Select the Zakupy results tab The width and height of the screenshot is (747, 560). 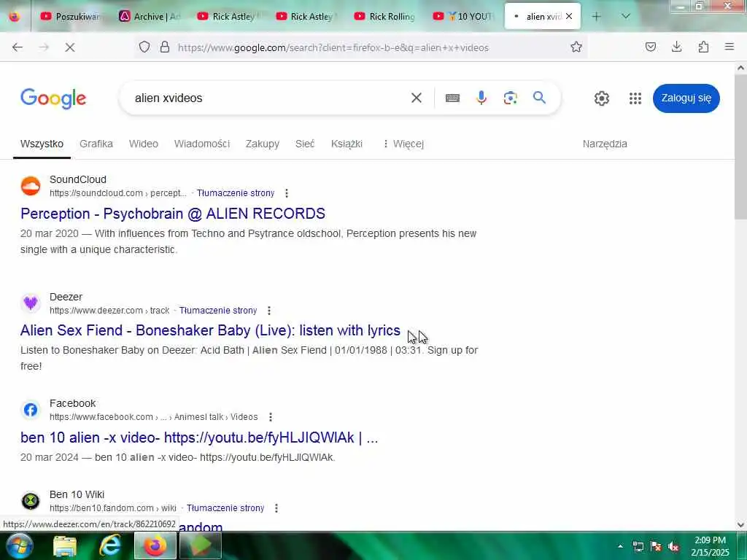(x=263, y=144)
